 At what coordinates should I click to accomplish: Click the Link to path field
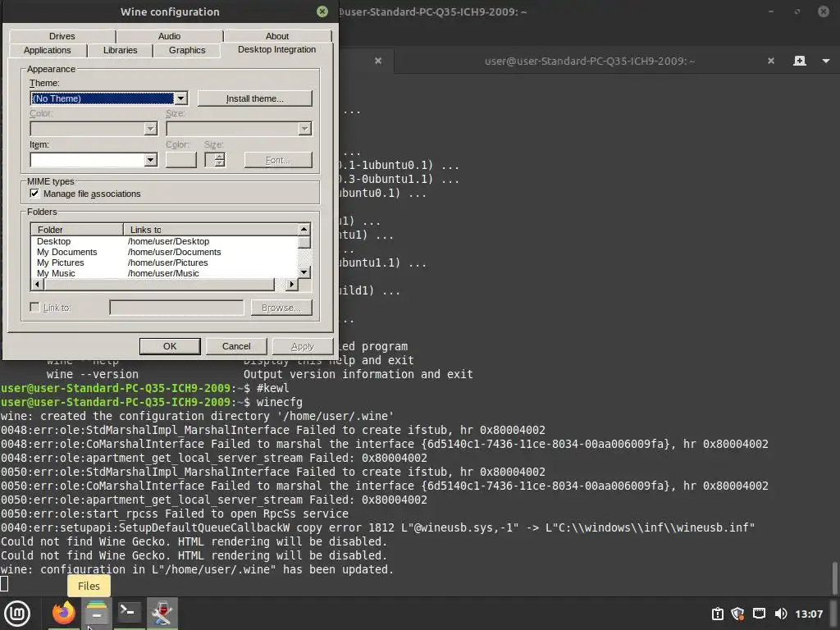pos(177,308)
